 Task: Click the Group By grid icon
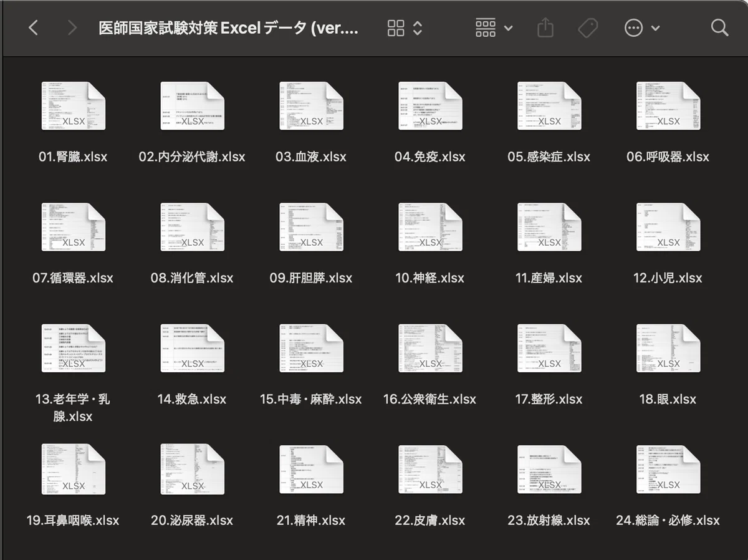click(486, 27)
